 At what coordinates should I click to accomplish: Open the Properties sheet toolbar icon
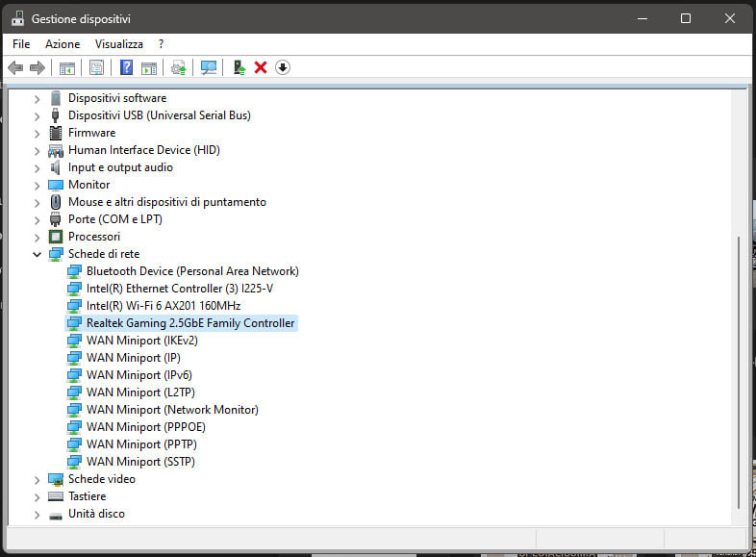[96, 67]
